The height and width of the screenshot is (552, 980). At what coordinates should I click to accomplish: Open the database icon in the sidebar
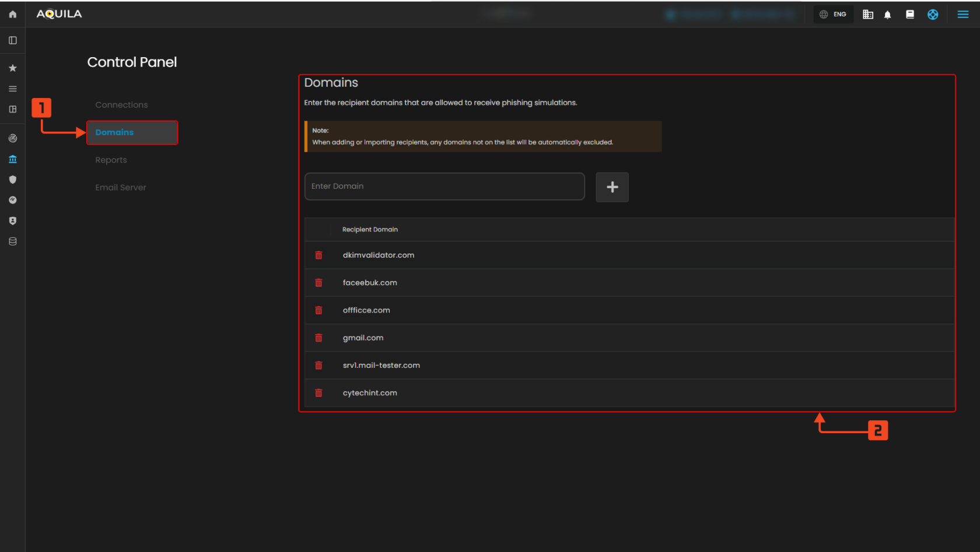click(13, 241)
